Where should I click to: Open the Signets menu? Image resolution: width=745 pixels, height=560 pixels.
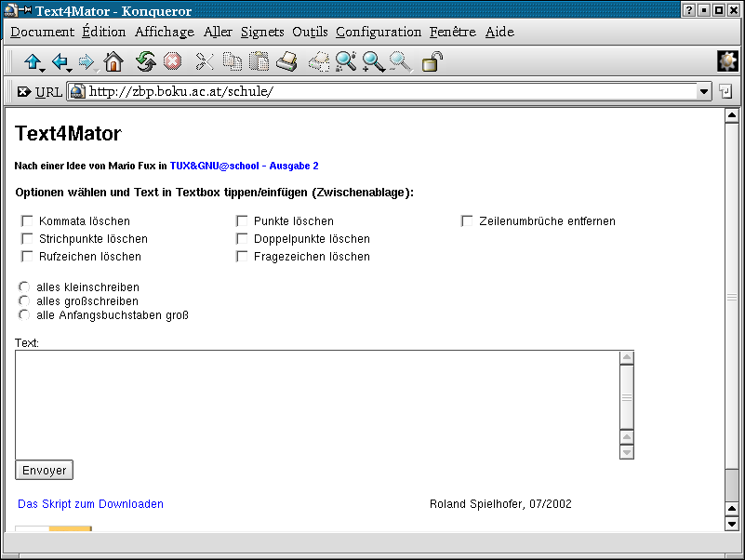click(261, 32)
